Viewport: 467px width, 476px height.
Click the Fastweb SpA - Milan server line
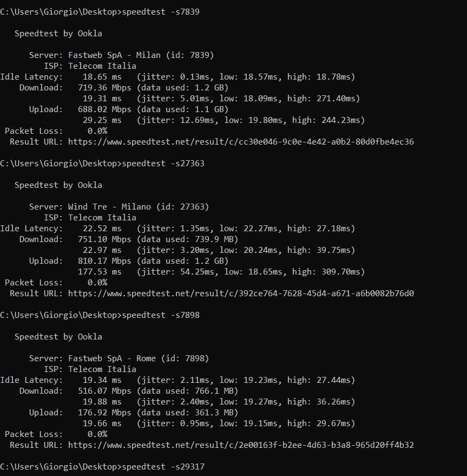tap(121, 55)
